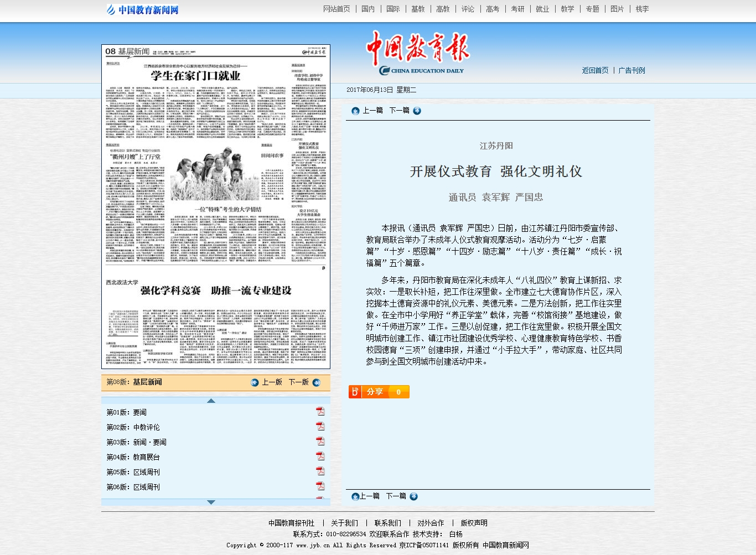Click the 返回首页 link

pos(595,70)
